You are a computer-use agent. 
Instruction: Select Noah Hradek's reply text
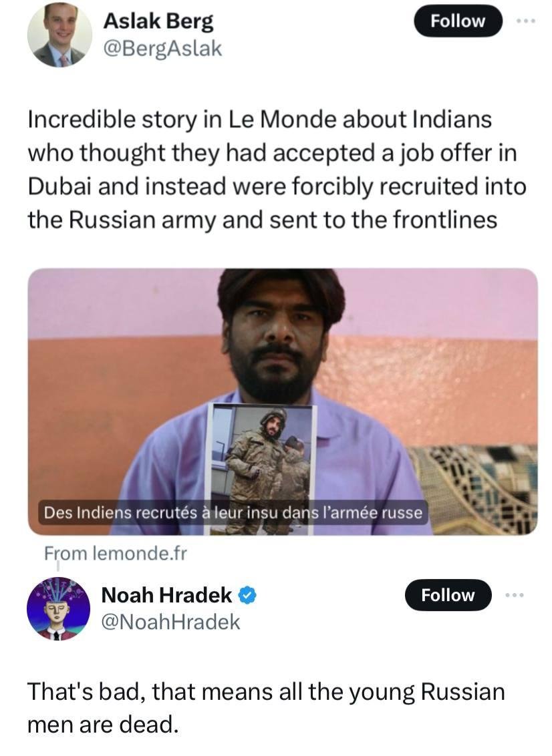click(x=266, y=707)
